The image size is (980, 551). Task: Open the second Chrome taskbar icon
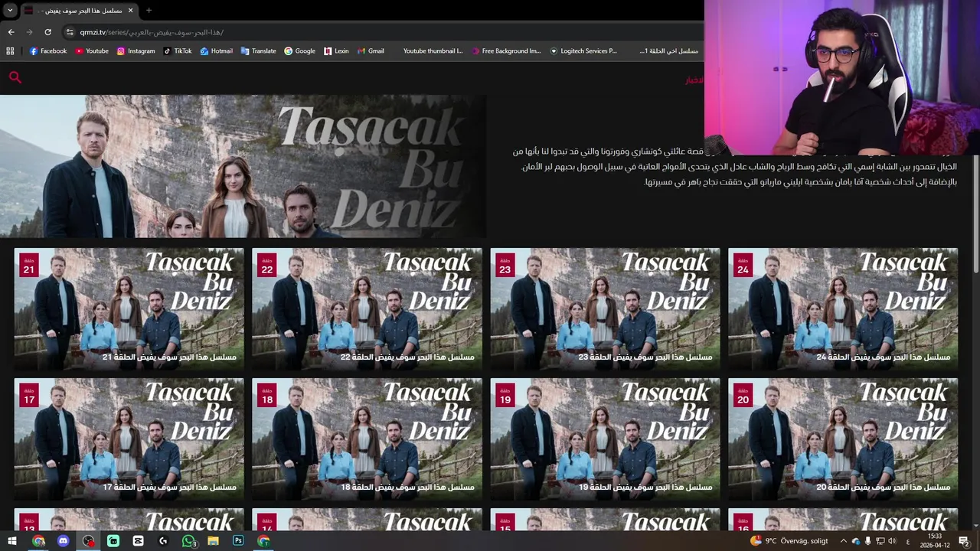(x=263, y=541)
